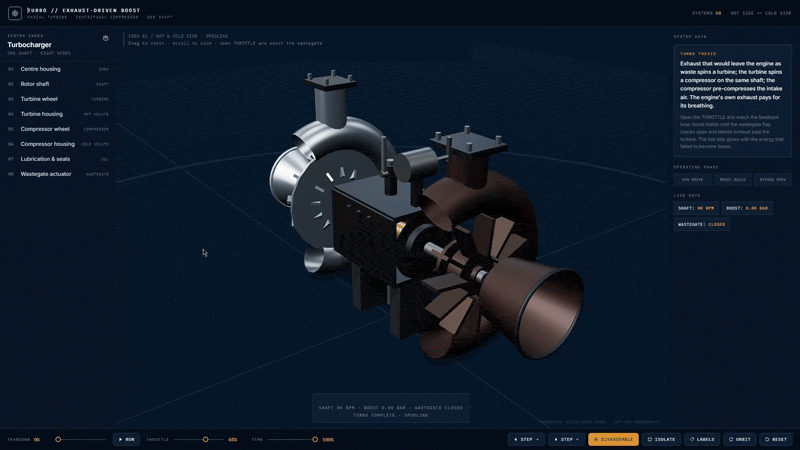Switch to Boost Build operating phase
This screenshot has height=450, width=800.
click(732, 180)
